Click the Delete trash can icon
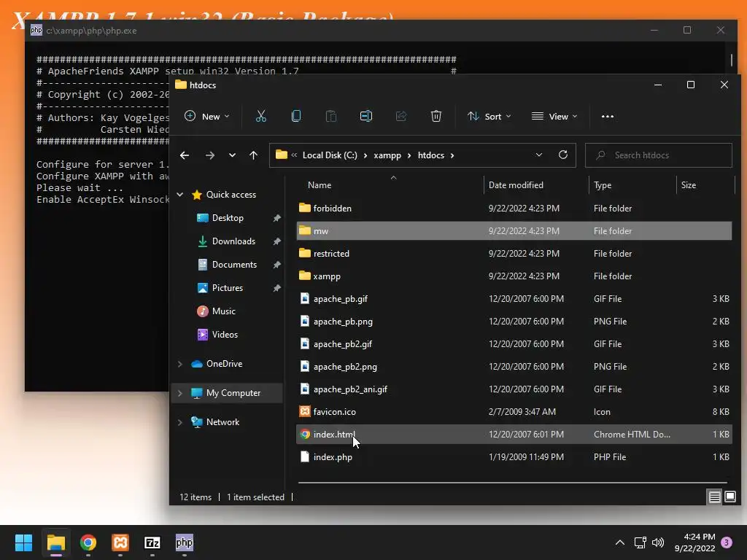This screenshot has width=747, height=560. click(436, 116)
